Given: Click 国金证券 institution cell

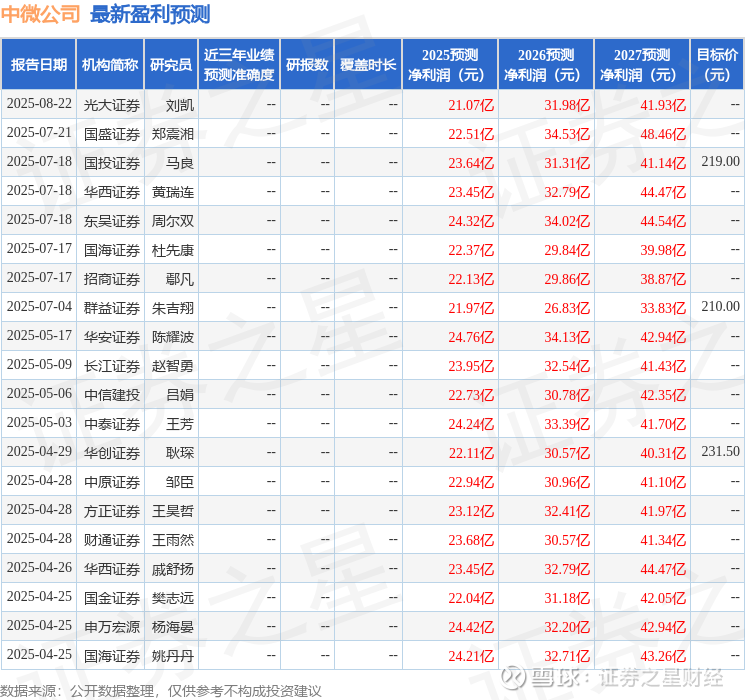Looking at the screenshot, I should 112,598.
